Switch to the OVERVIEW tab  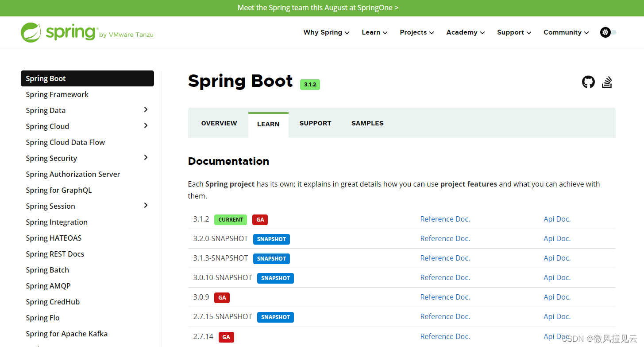click(219, 123)
